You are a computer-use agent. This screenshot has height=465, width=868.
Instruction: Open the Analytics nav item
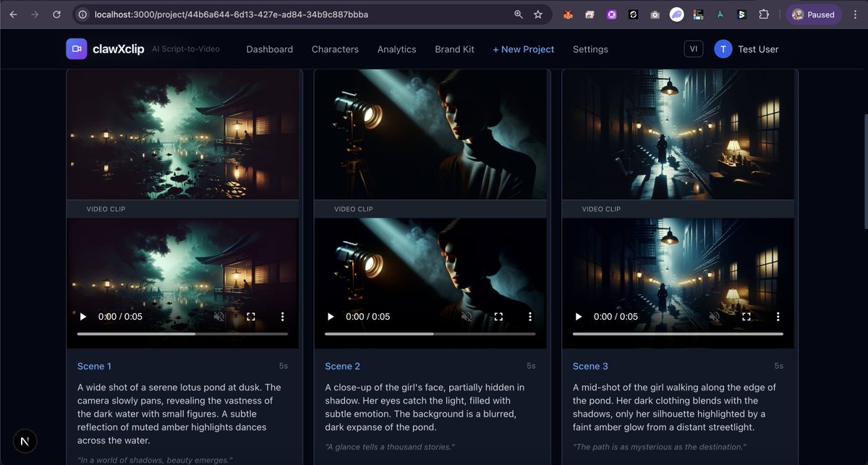click(x=397, y=49)
